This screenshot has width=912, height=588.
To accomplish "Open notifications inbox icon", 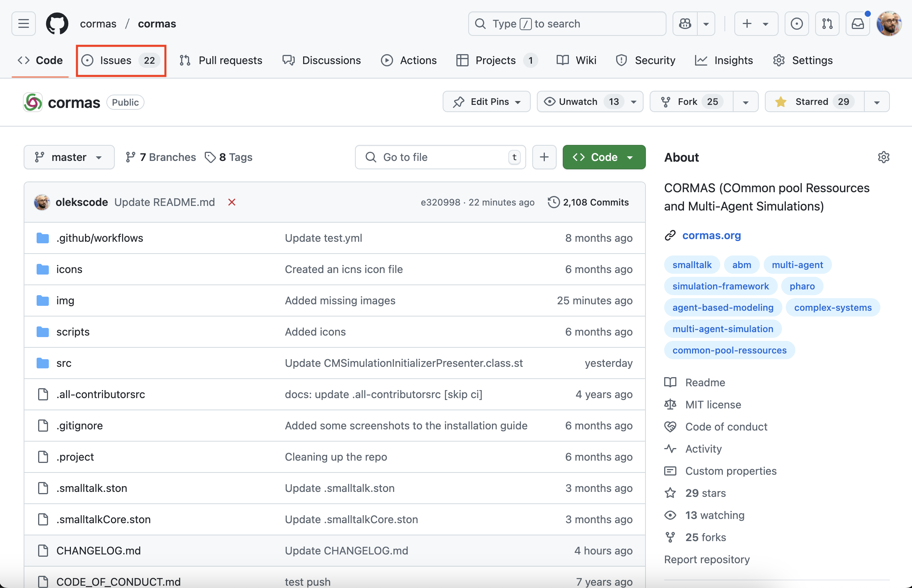I will 857,24.
